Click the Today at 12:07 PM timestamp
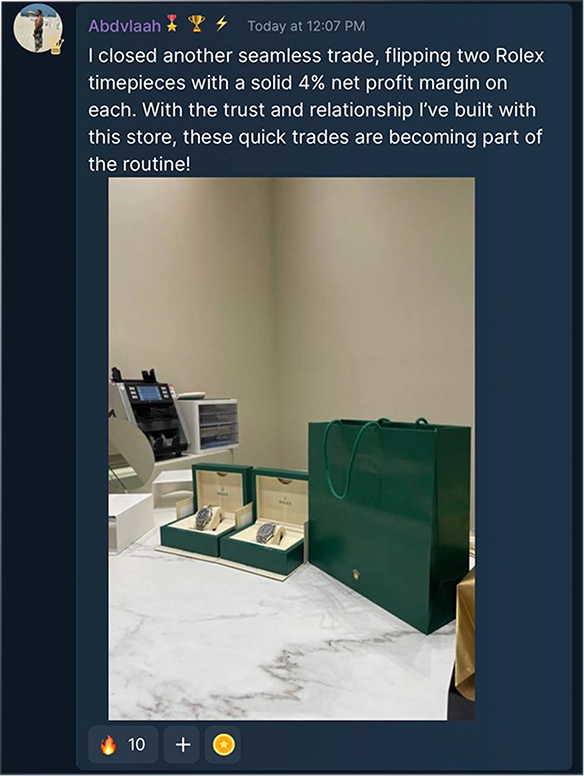 pos(306,26)
